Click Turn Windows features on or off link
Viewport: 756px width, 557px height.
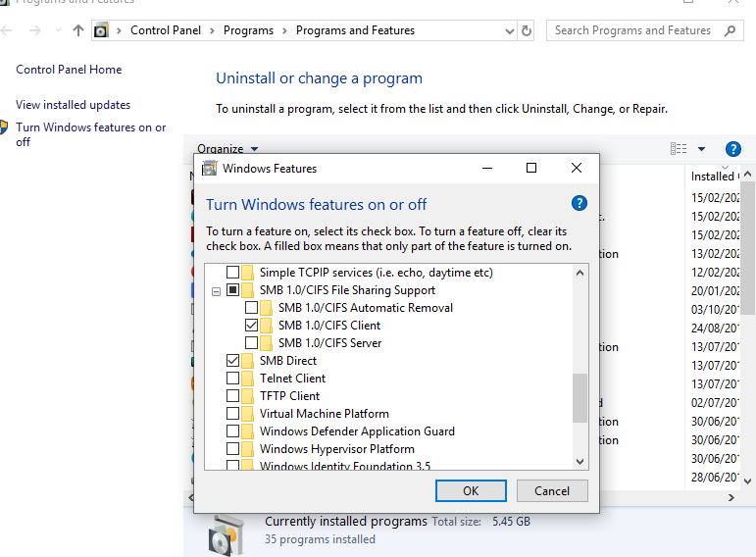point(90,134)
